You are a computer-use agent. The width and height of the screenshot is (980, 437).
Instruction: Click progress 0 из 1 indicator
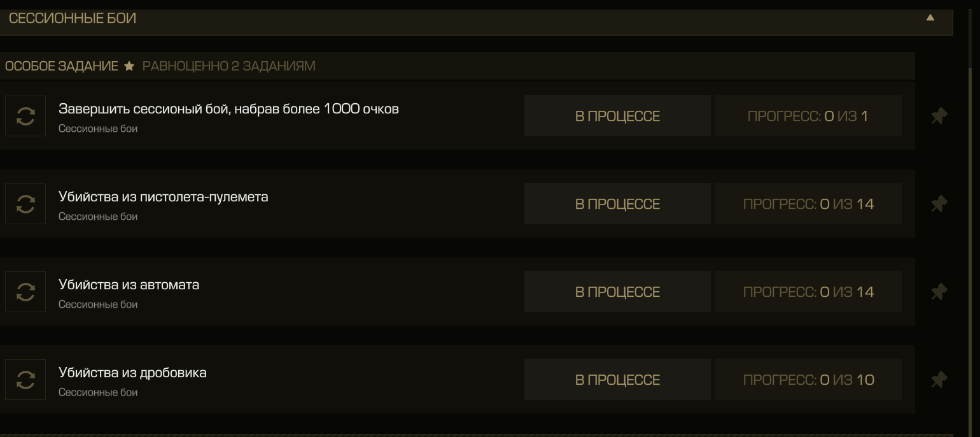808,116
